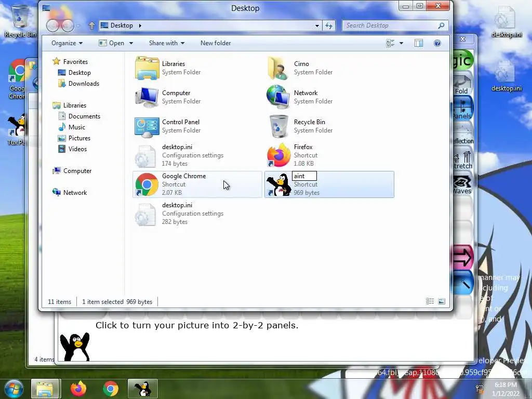
Task: Click the refresh button beside address bar
Action: (329, 25)
